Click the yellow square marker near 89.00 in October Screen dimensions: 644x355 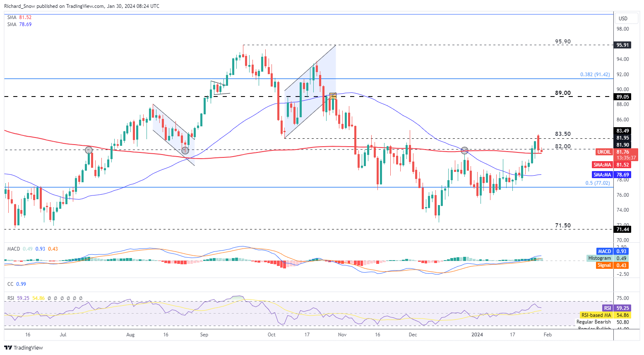(332, 96)
